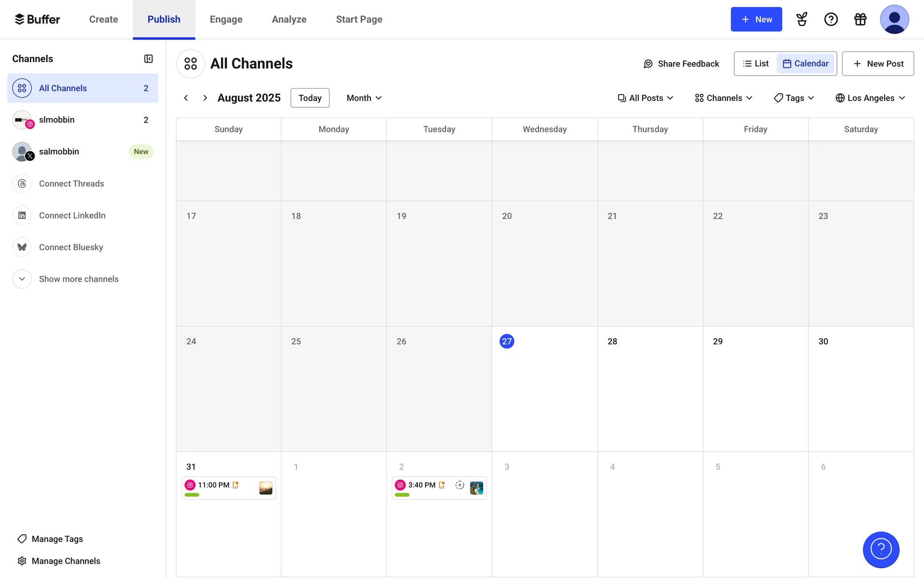The width and height of the screenshot is (924, 578).
Task: Open the All Posts filter dropdown
Action: pos(645,98)
